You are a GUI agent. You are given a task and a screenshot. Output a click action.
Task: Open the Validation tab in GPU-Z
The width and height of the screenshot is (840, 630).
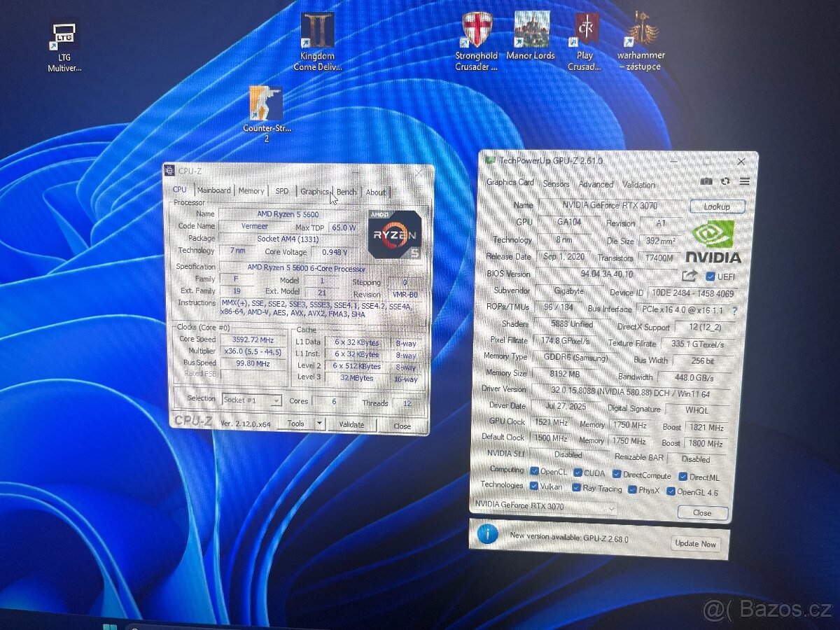click(x=638, y=185)
